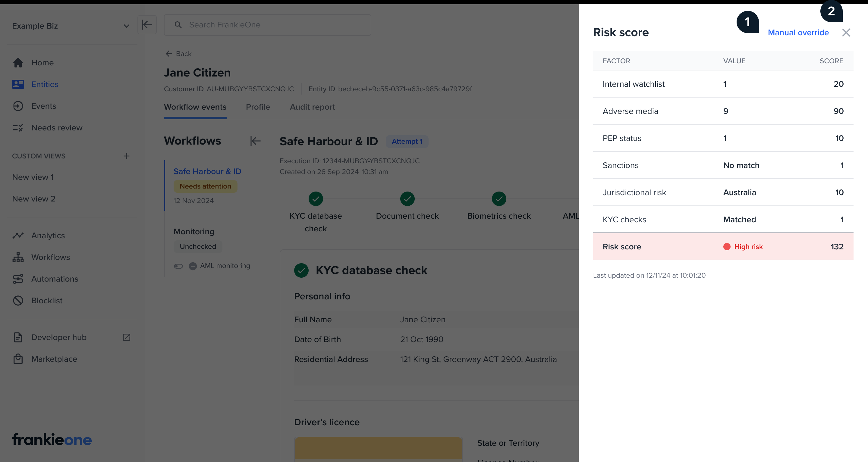Toggle the AML monitoring switch
Screen dimensions: 868x462
(x=178, y=266)
